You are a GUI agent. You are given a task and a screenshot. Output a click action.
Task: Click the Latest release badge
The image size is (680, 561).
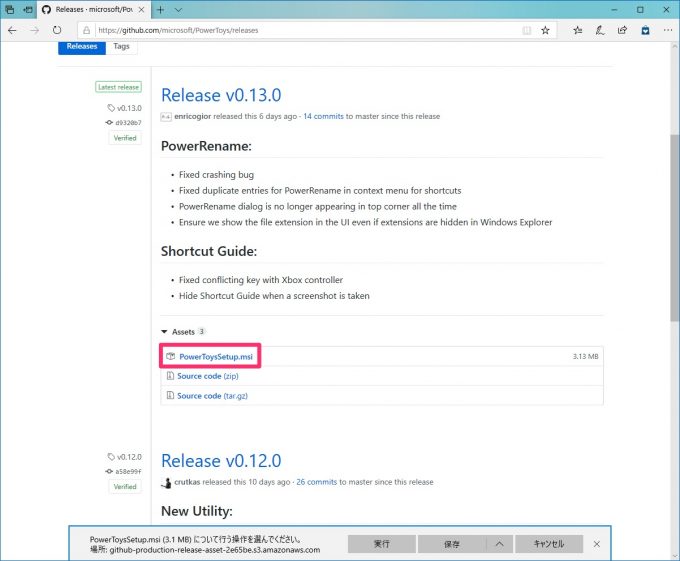coord(118,87)
